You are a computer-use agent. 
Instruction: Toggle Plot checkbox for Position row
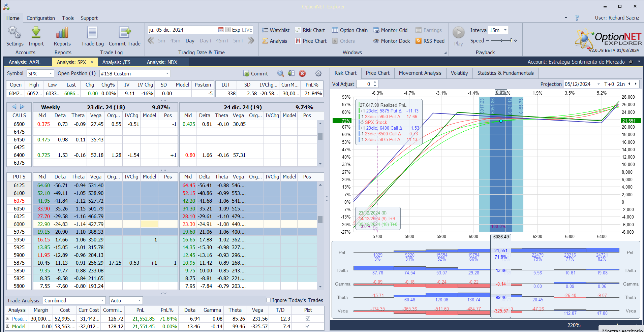point(308,319)
